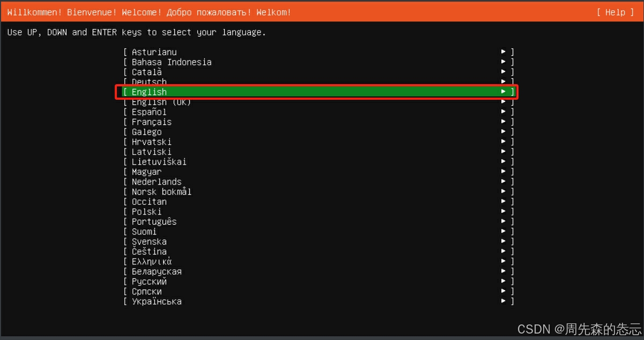Click the arrow on the Bahasa Indonesia row
Screen dimensions: 644x340
(x=504, y=62)
